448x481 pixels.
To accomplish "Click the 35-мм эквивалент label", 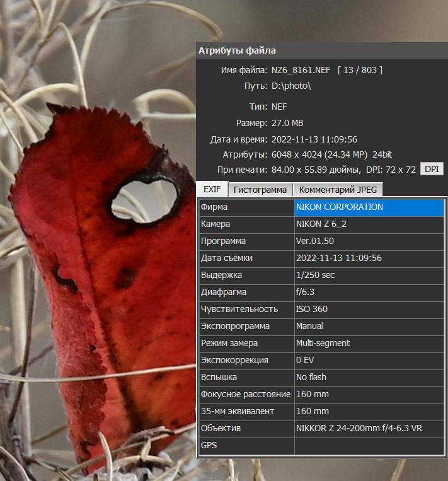I will (x=246, y=412).
